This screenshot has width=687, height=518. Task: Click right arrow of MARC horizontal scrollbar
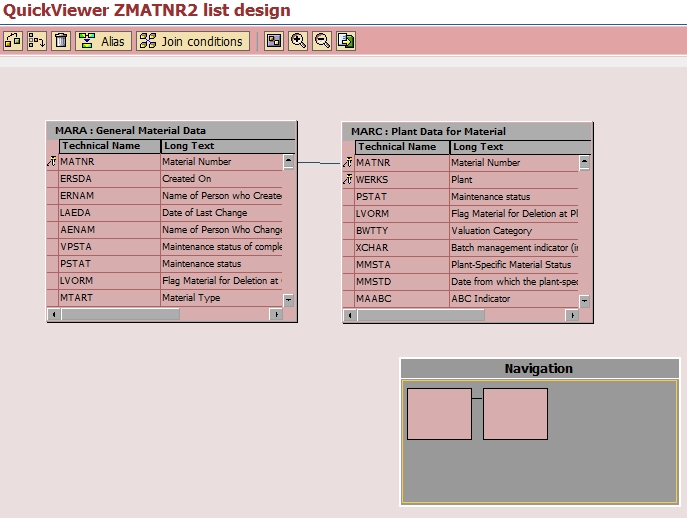coord(572,315)
